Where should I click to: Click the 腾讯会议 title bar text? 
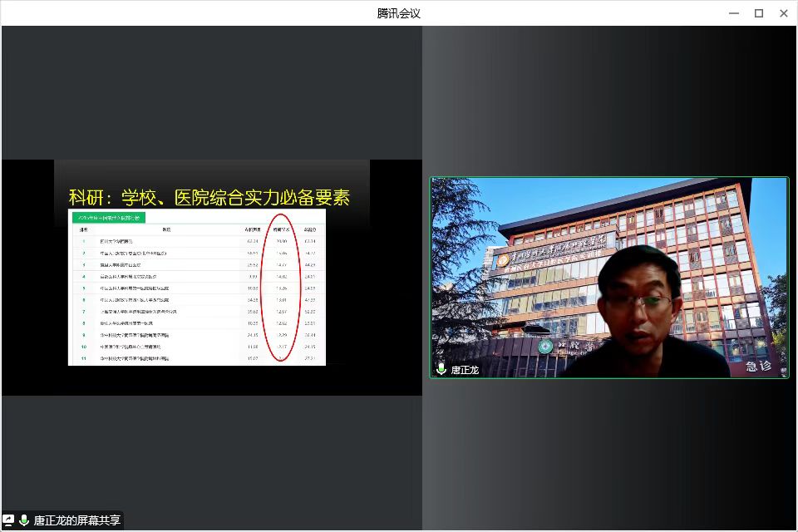pyautogui.click(x=399, y=13)
